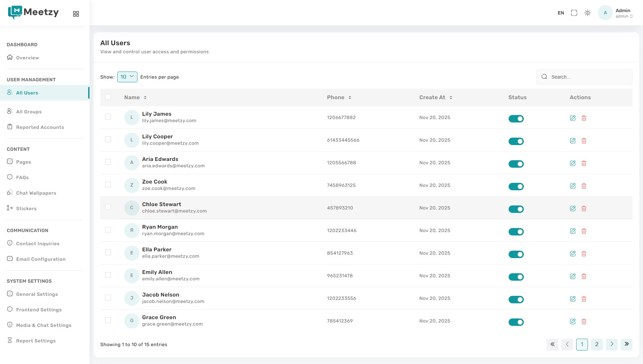
Task: Tick the select-all checkbox in header
Action: [x=108, y=97]
